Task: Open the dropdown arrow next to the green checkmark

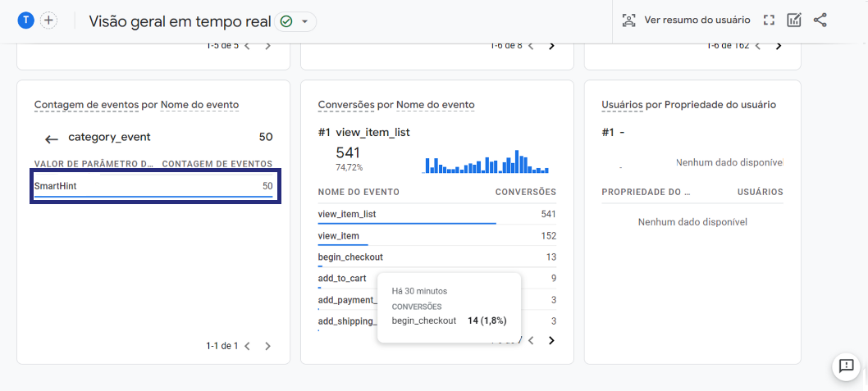Action: pos(304,21)
